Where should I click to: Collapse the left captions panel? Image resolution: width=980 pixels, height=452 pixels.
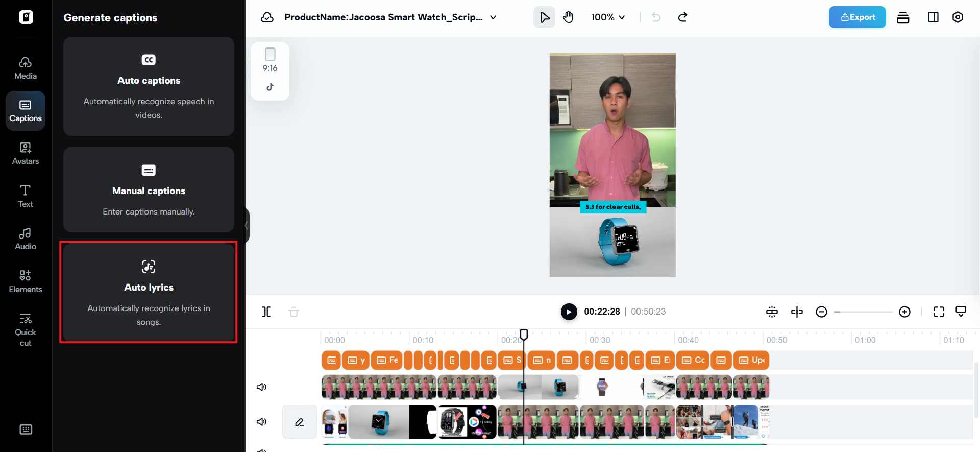tap(247, 225)
